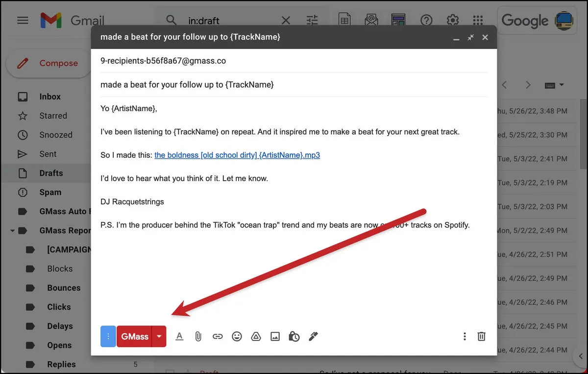Open the Sent folder
The height and width of the screenshot is (374, 588).
48,154
